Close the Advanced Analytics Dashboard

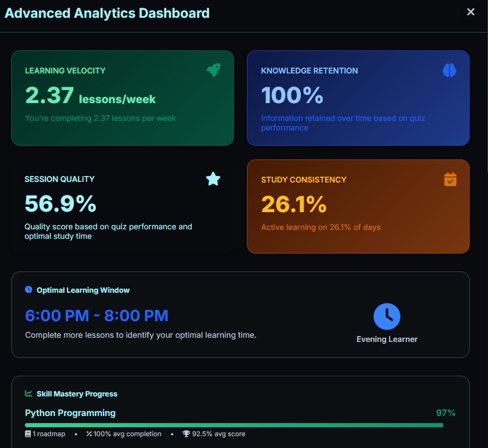[x=471, y=12]
